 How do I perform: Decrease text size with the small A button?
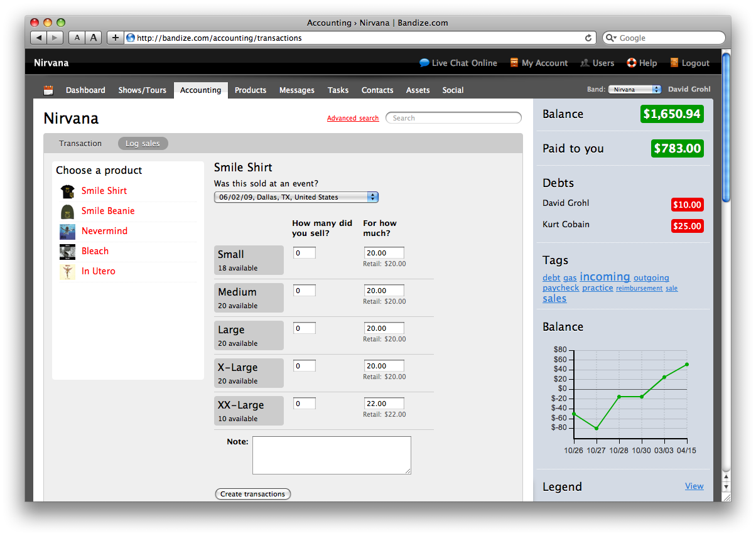click(x=77, y=38)
